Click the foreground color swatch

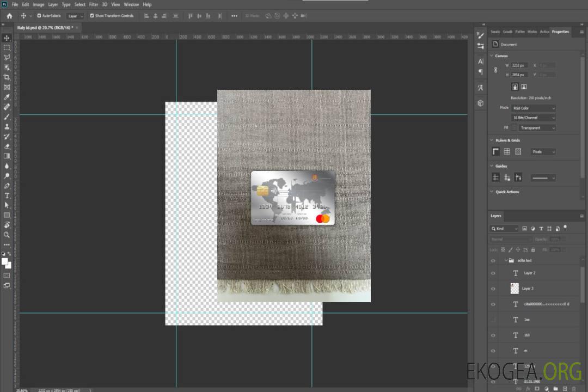pyautogui.click(x=4, y=261)
